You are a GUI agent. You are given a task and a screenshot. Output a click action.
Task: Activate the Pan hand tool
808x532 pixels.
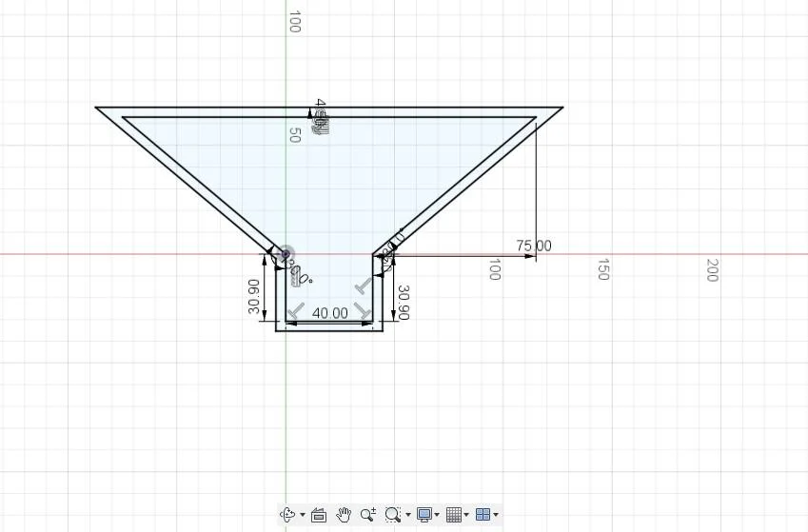point(344,515)
